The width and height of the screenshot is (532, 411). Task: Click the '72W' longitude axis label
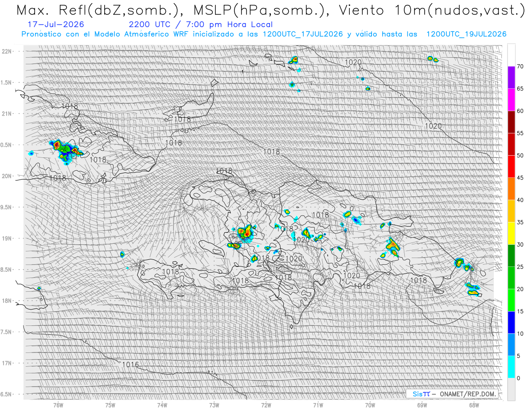tap(266, 405)
